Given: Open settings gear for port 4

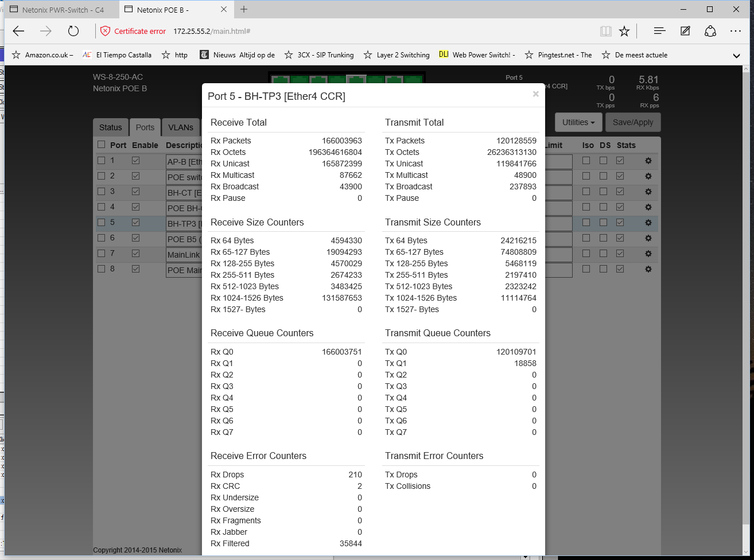Looking at the screenshot, I should pyautogui.click(x=648, y=207).
